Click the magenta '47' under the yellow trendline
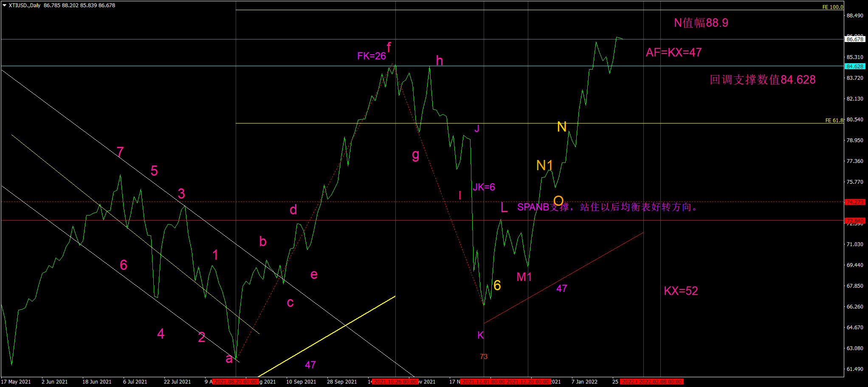This screenshot has height=387, width=868. pyautogui.click(x=310, y=365)
